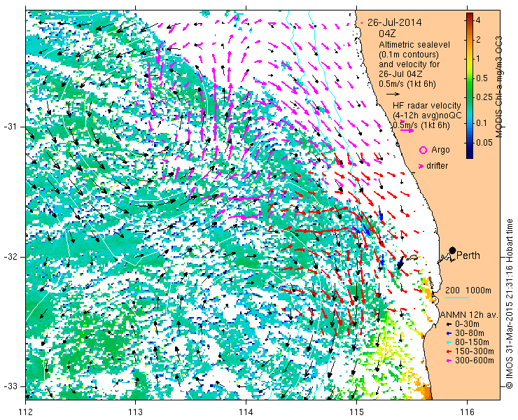Click the drifter magenta arrow legend symbol
Viewport: 518px width, 420px height.
[x=421, y=166]
